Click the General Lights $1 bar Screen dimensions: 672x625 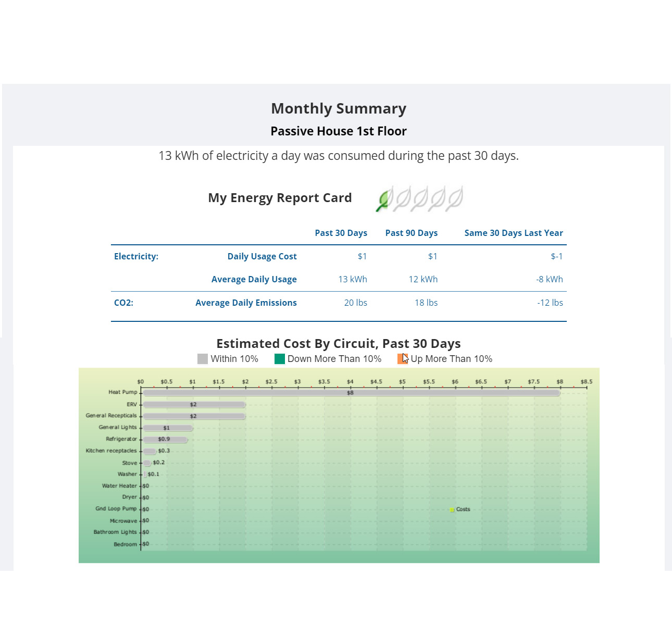[x=167, y=428]
